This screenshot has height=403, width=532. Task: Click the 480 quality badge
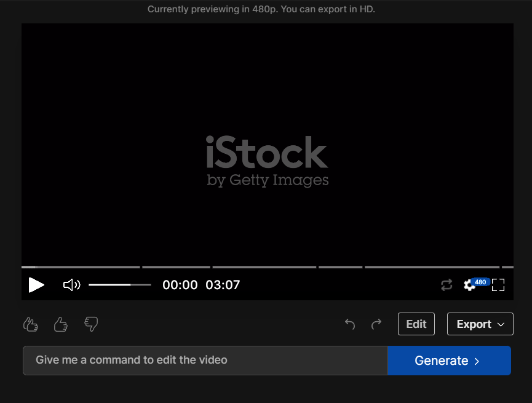pos(480,282)
